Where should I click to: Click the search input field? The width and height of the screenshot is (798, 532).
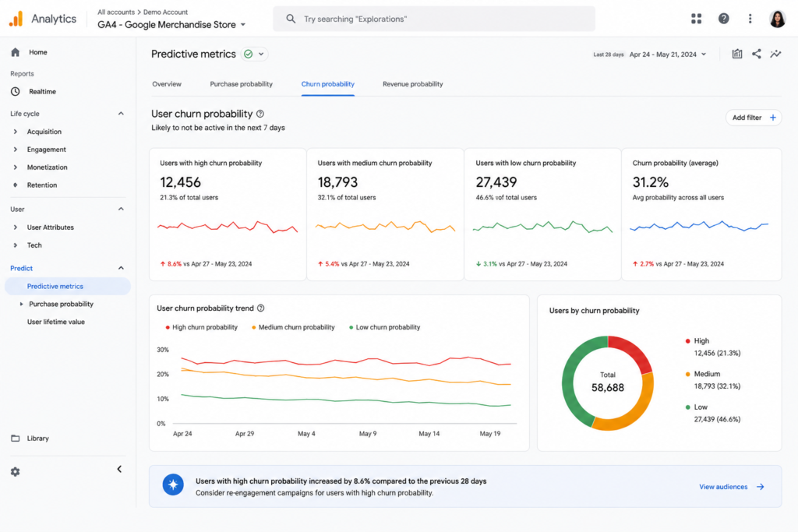434,19
